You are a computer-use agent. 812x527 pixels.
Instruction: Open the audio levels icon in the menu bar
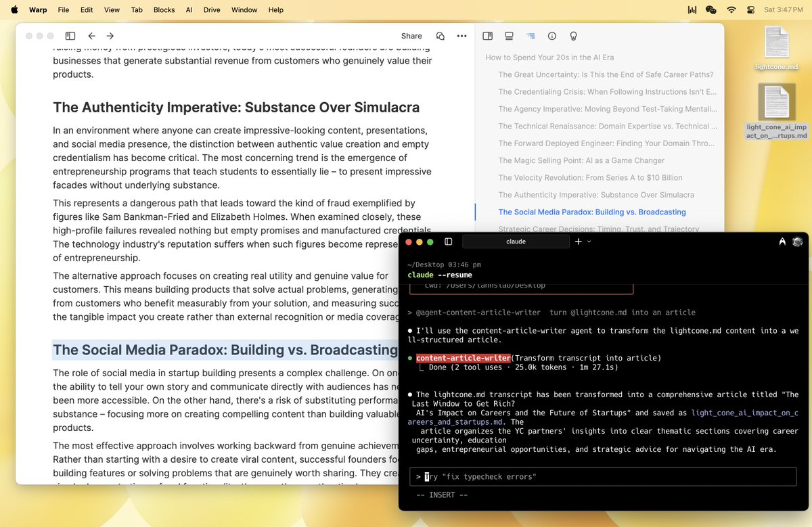click(692, 9)
